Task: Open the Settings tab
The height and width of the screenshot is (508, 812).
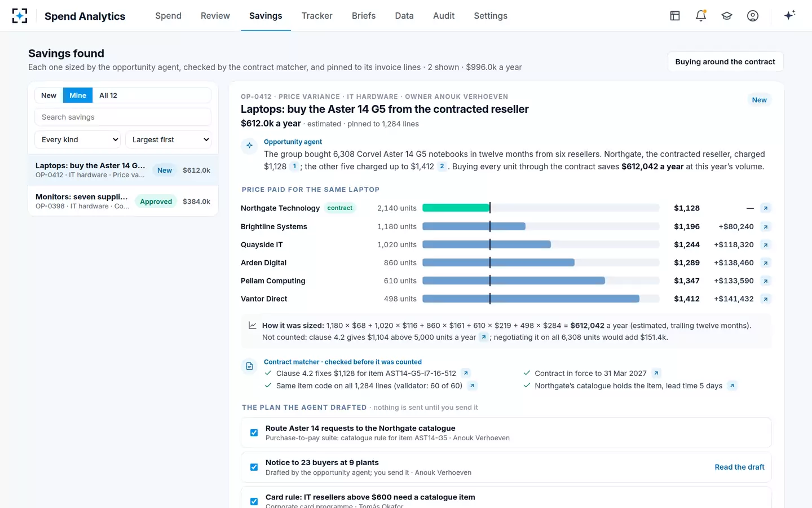Action: (491, 16)
